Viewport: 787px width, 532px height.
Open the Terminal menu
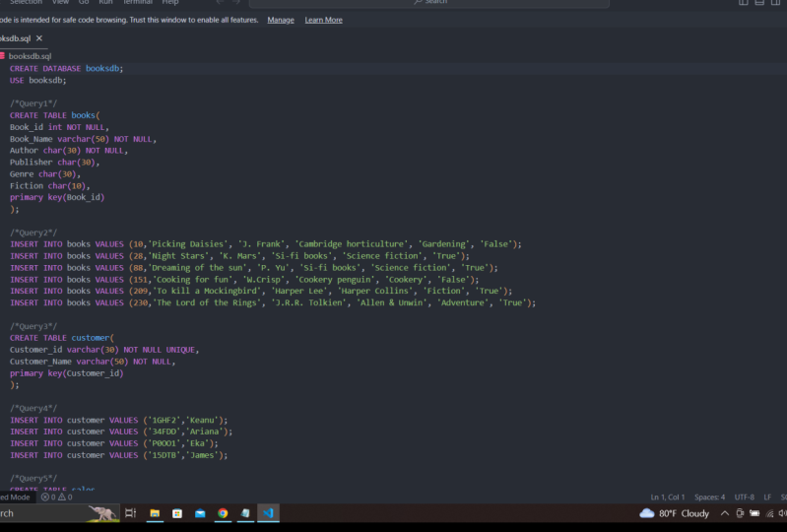pos(138,3)
